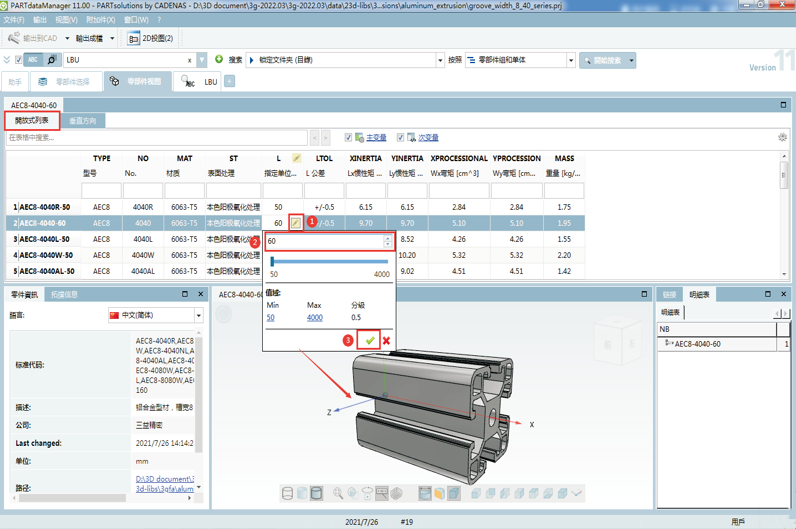This screenshot has width=796, height=529.
Task: Open the 输出 menu
Action: coord(40,20)
